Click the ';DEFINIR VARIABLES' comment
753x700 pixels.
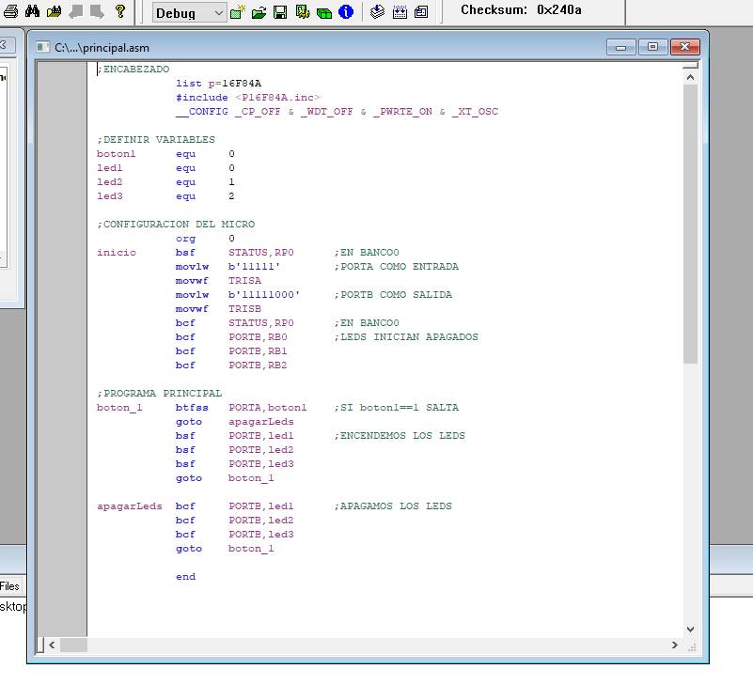click(157, 140)
